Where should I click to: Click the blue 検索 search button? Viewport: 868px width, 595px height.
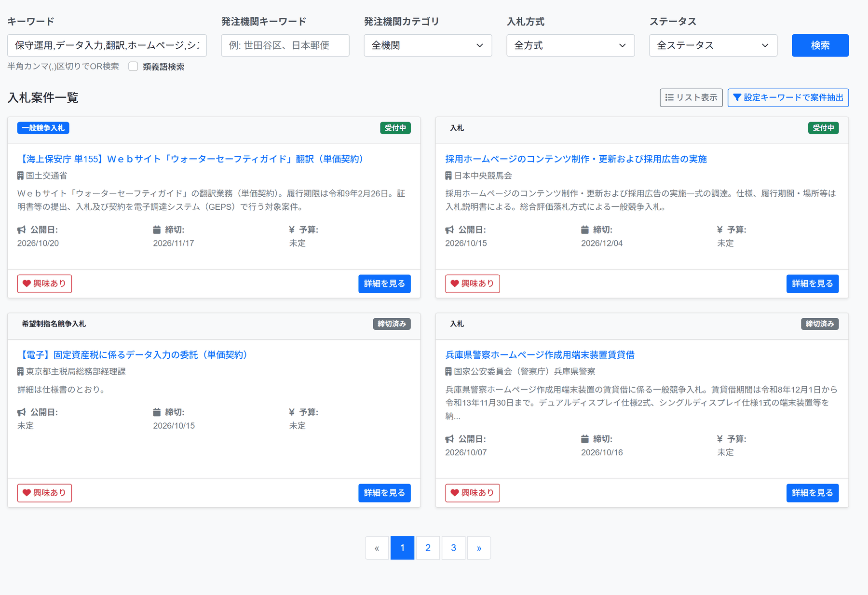[x=820, y=45]
